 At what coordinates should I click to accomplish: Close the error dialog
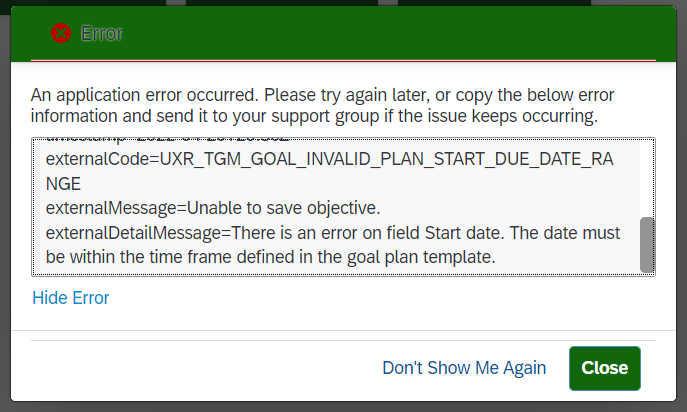click(605, 368)
